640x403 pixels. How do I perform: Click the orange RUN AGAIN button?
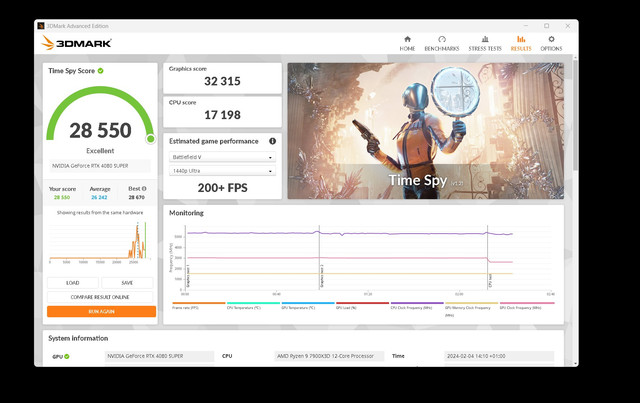pyautogui.click(x=101, y=312)
